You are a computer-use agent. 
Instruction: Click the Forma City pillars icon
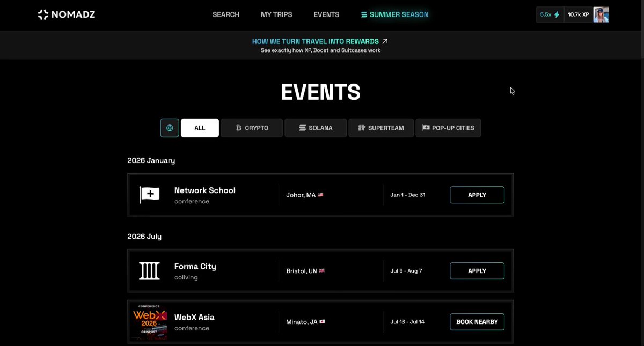(x=150, y=271)
